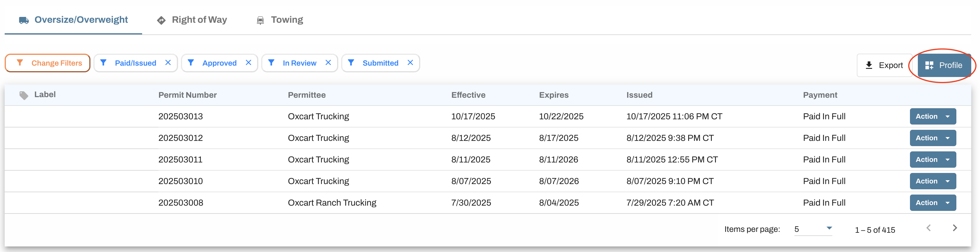Viewport: 980px width, 252px height.
Task: Click permittee Oxcart Ranch Trucking
Action: pyautogui.click(x=332, y=203)
